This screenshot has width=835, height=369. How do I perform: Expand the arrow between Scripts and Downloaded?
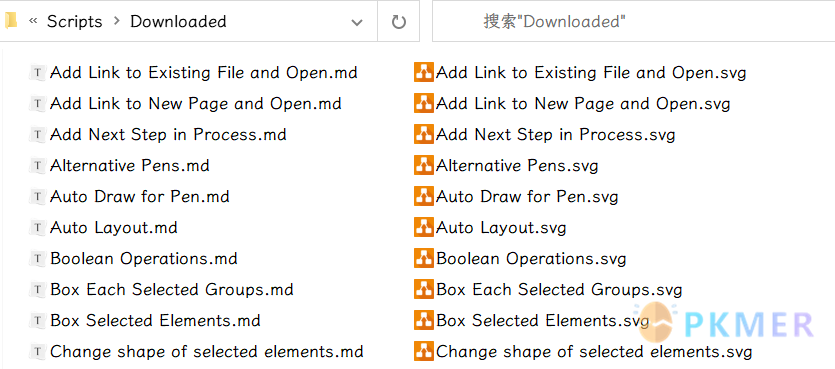pyautogui.click(x=117, y=21)
